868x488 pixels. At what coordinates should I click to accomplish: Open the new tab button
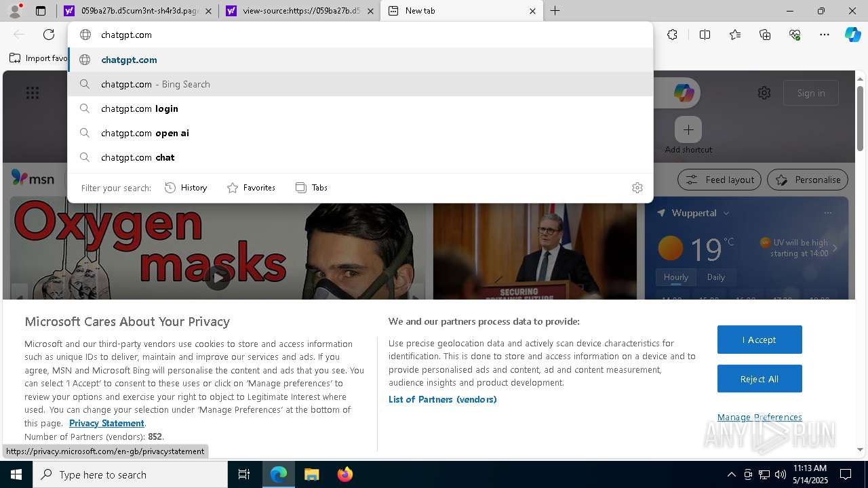coord(555,11)
